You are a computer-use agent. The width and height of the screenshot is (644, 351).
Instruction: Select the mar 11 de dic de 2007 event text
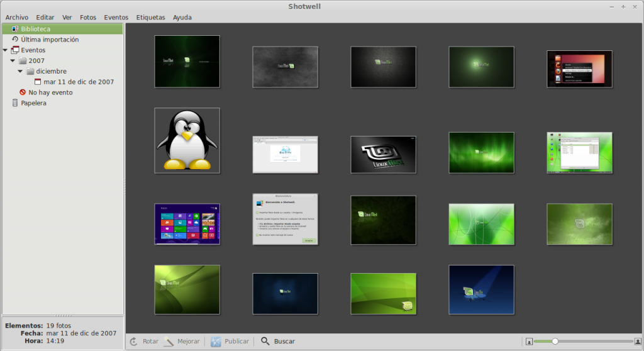[x=79, y=82]
